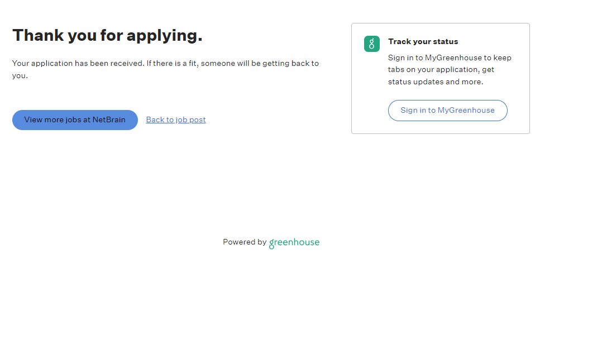This screenshot has height=364, width=602.
Task: Click the 'Sign in to MyGreenhouse to keep' card line
Action: point(450,58)
